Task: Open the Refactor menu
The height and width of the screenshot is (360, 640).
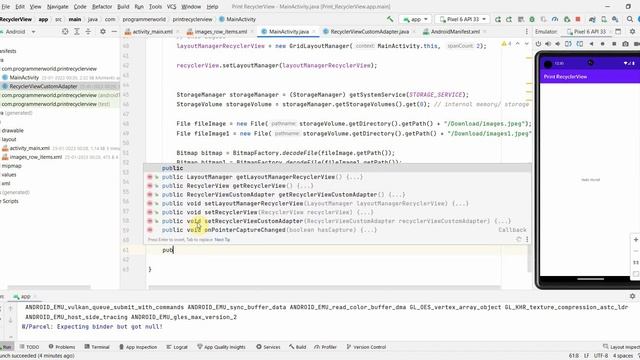Action: tap(102, 7)
